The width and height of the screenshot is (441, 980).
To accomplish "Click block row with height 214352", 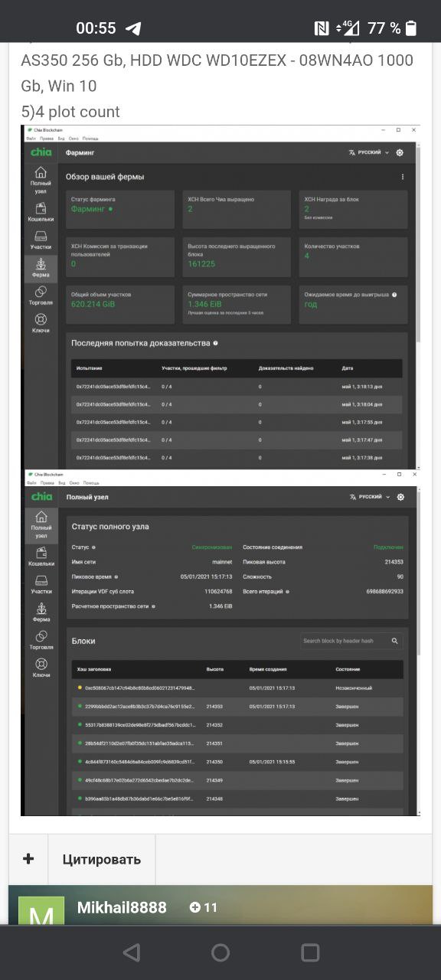I will pyautogui.click(x=237, y=724).
